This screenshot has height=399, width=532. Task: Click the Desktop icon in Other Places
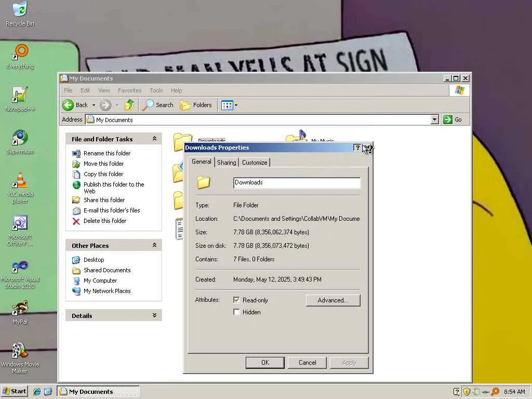(x=76, y=260)
